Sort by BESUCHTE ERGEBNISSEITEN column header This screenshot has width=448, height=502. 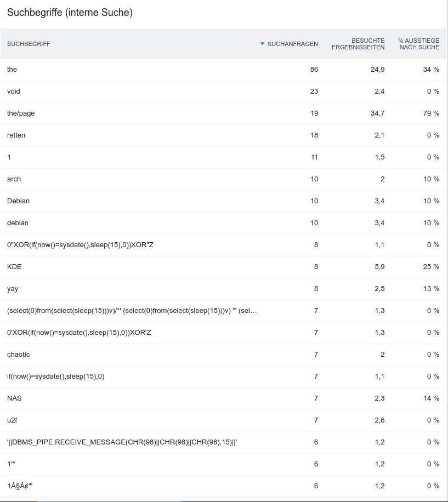point(358,44)
